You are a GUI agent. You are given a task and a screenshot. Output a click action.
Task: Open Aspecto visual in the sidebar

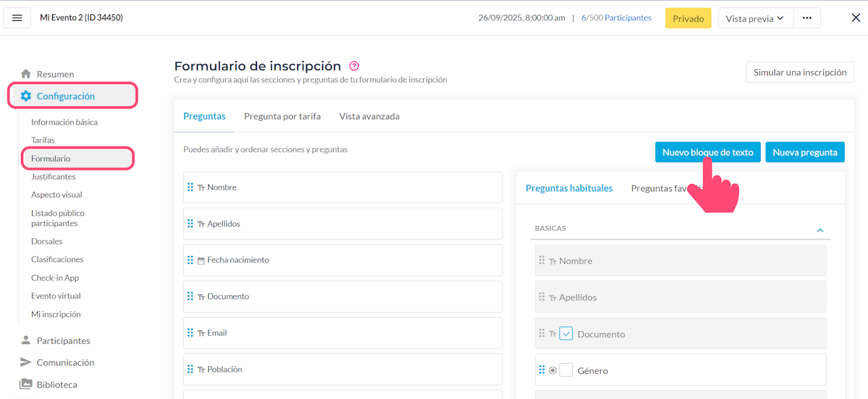pyautogui.click(x=56, y=195)
